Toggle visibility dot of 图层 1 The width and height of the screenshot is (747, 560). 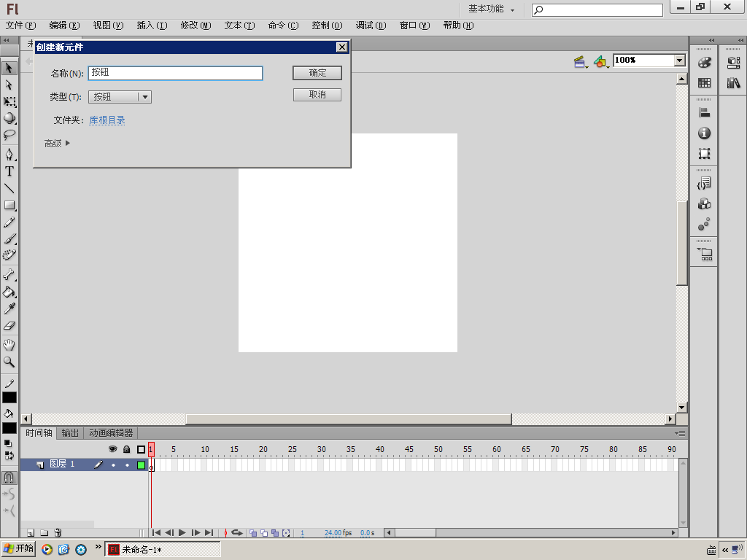click(113, 464)
